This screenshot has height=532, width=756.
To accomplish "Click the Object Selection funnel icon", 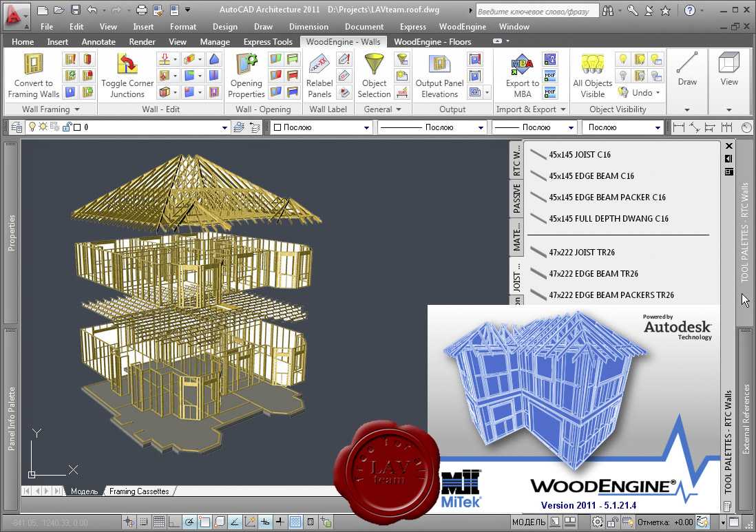I will (x=374, y=65).
